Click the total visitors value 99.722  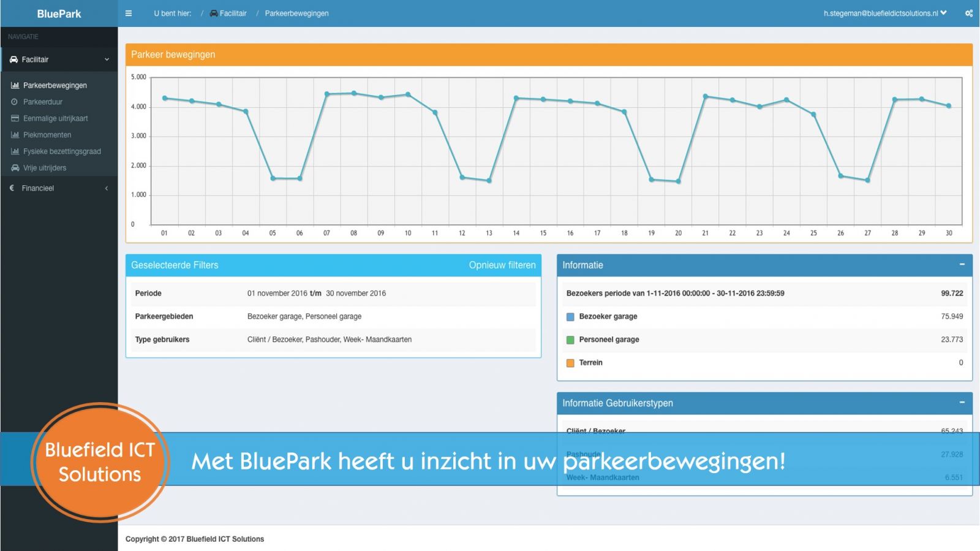point(952,294)
